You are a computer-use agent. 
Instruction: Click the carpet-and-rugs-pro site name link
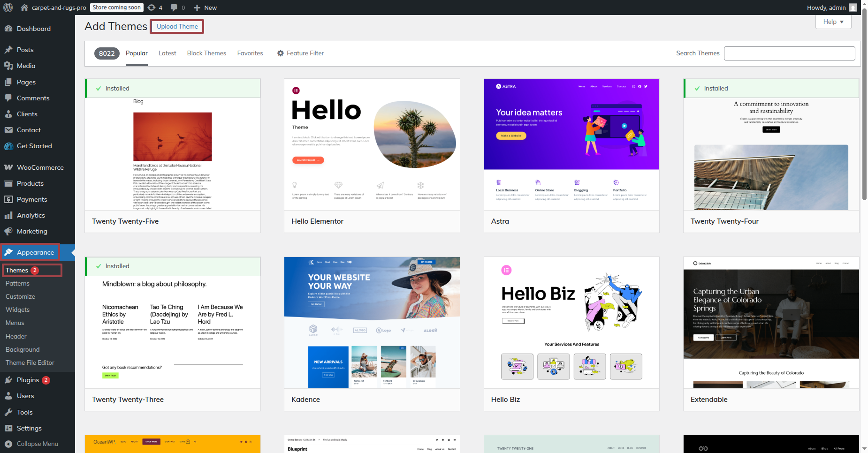pyautogui.click(x=59, y=8)
